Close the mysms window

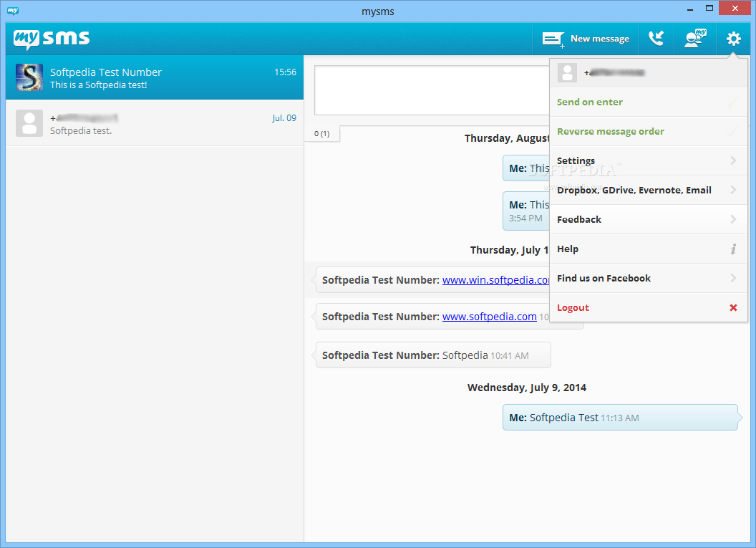[735, 8]
